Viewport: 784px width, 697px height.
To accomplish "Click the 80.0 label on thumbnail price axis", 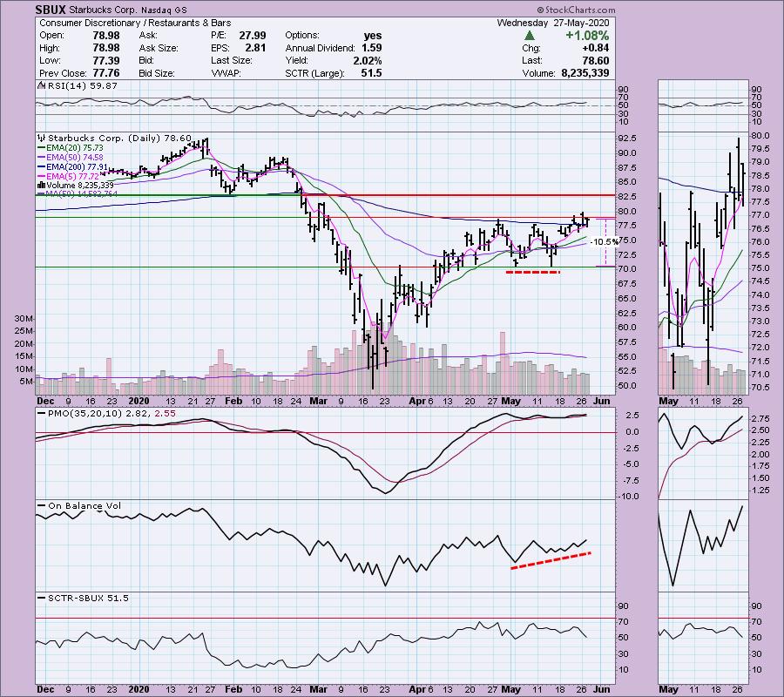I will [759, 136].
